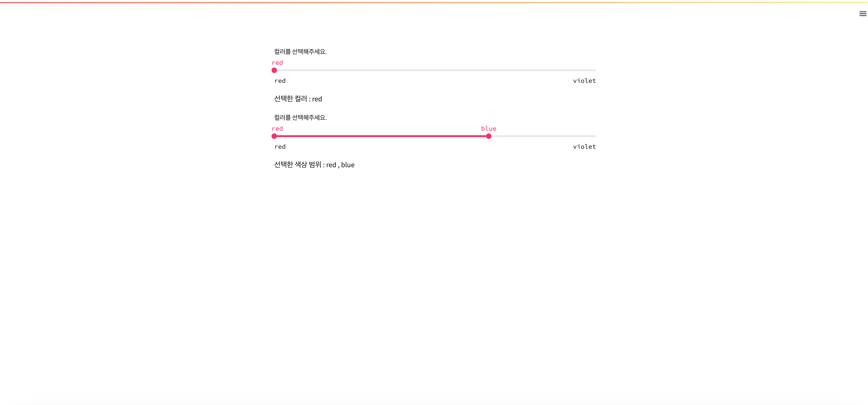
Task: Click the first slider's track near violet end
Action: 573,70
